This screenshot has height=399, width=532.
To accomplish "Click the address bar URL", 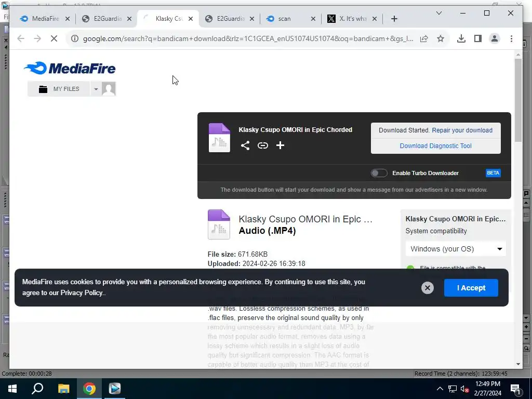I will click(248, 38).
